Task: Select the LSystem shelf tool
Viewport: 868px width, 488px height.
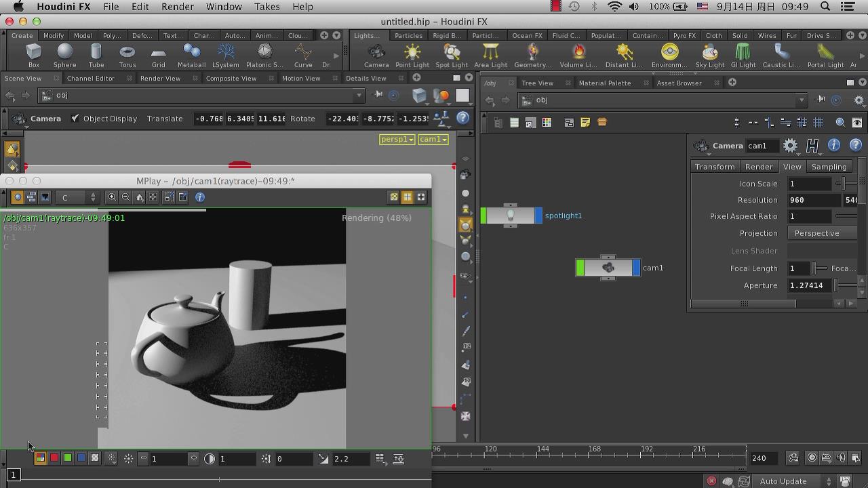Action: click(x=226, y=55)
